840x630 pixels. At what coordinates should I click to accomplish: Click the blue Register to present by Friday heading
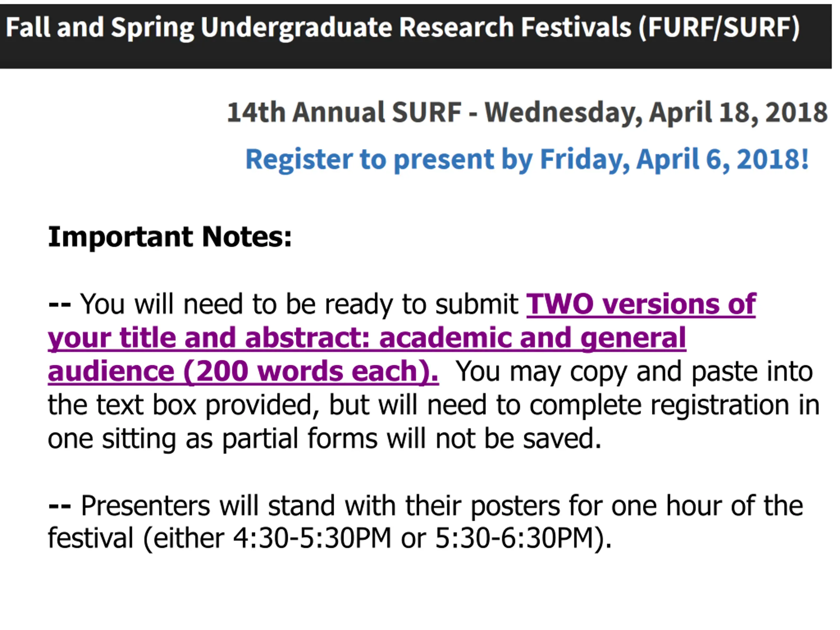[528, 159]
